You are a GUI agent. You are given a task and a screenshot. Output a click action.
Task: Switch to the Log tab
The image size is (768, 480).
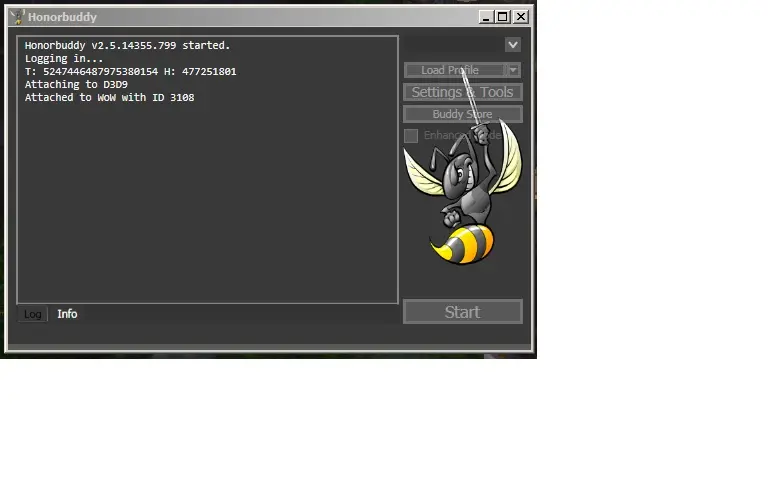click(x=33, y=314)
